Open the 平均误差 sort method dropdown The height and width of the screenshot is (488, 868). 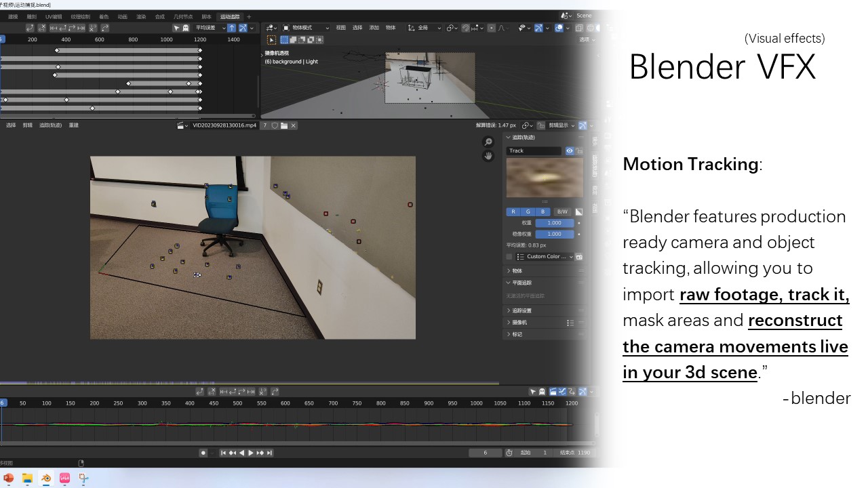(210, 28)
